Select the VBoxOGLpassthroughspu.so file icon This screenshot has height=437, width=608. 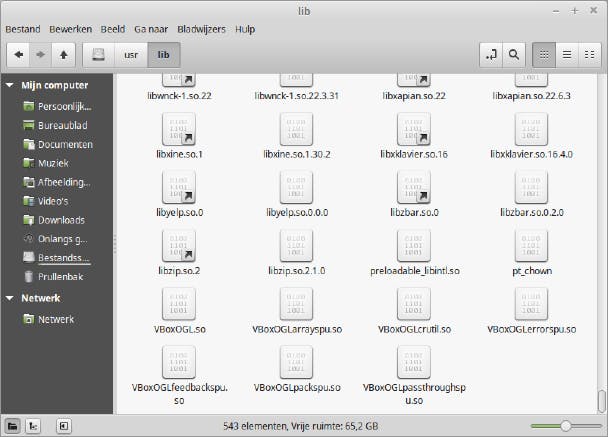point(414,362)
